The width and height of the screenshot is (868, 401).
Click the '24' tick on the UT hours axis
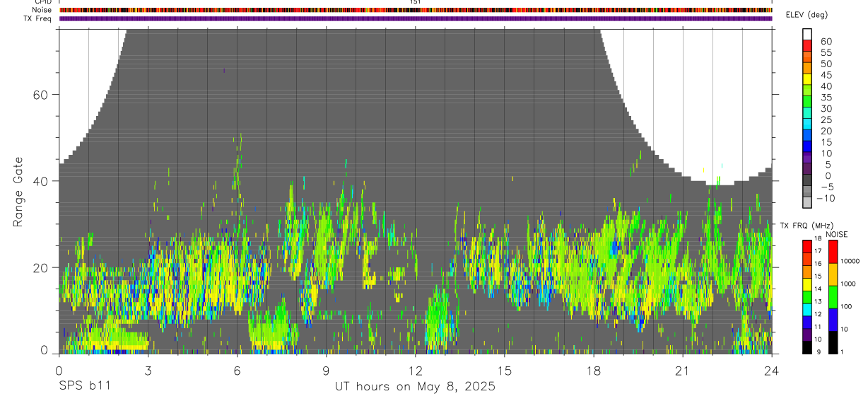(772, 371)
